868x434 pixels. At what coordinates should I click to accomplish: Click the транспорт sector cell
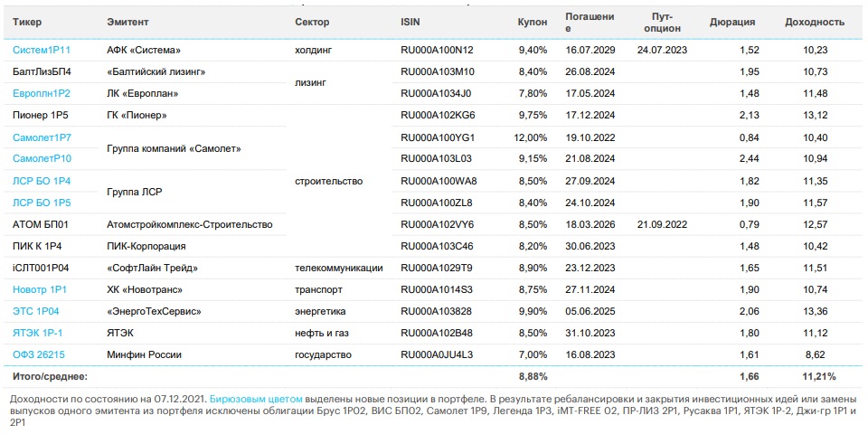(319, 289)
